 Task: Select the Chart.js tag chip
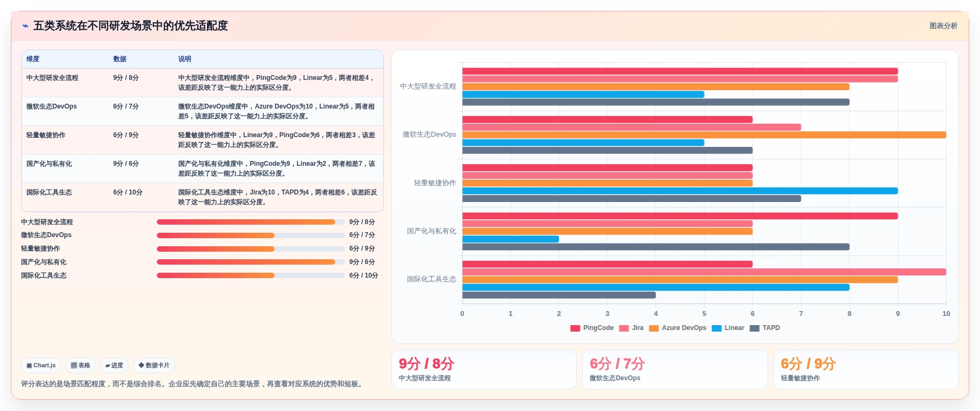(x=41, y=366)
